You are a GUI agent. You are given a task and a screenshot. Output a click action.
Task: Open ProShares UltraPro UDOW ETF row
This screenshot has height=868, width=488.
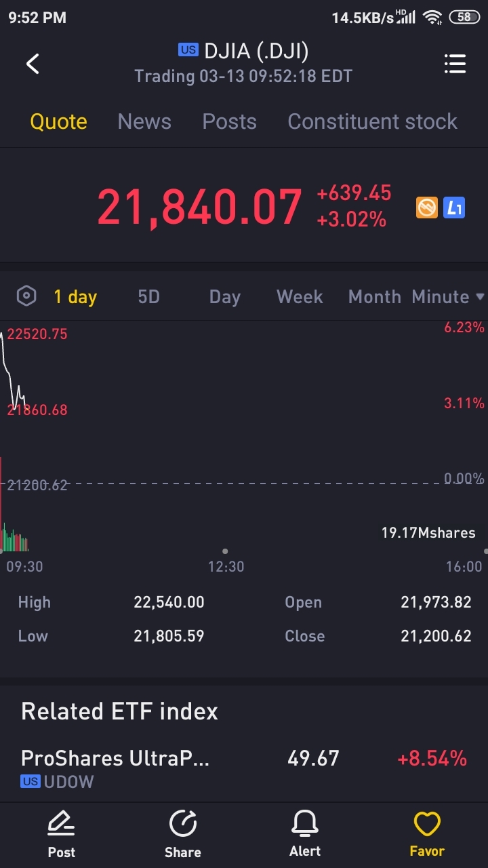[x=244, y=768]
